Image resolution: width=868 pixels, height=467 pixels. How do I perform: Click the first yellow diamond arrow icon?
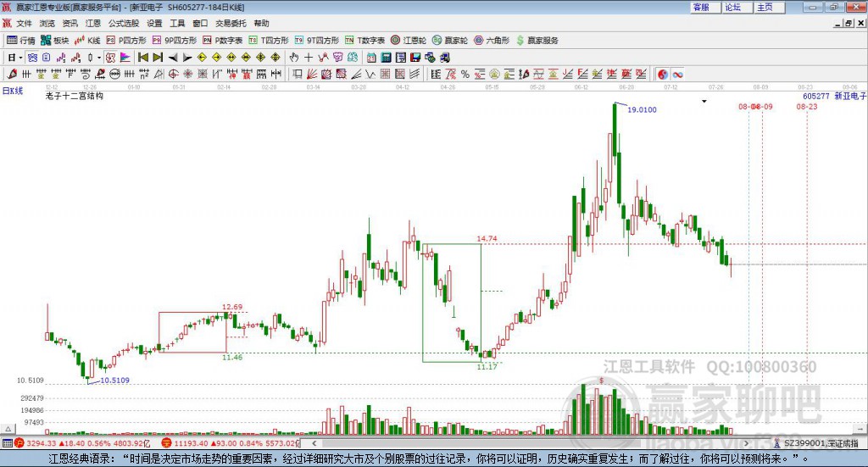tap(202, 58)
